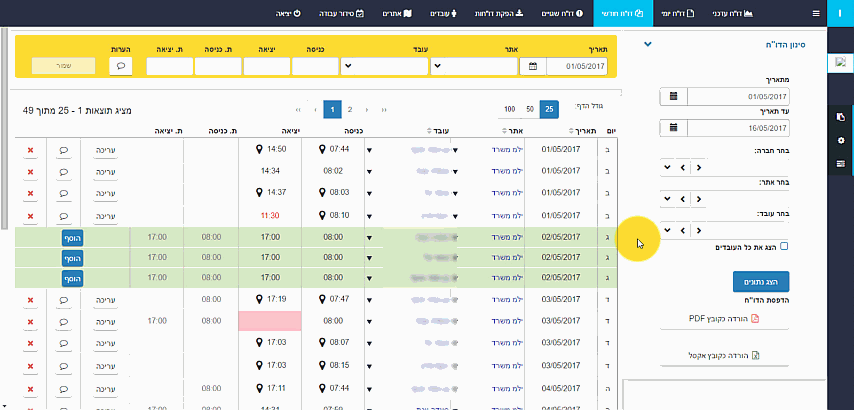Viewport: 854px width, 410px height.
Task: Open comment bubble for the 14:50 exit row
Action: point(64,150)
